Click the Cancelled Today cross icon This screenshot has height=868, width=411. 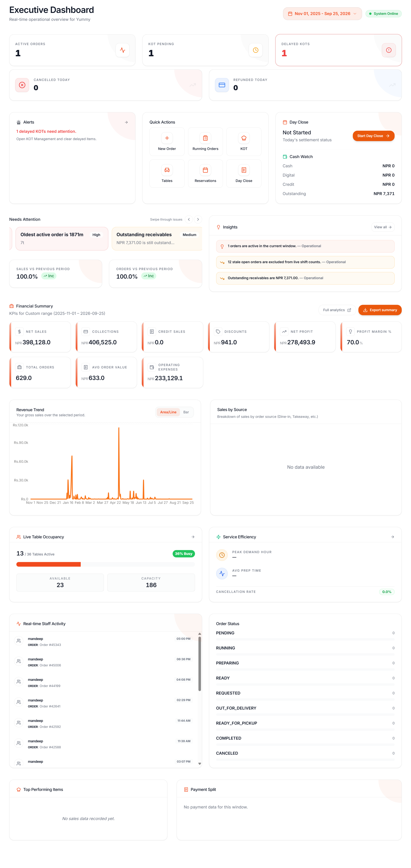click(22, 85)
